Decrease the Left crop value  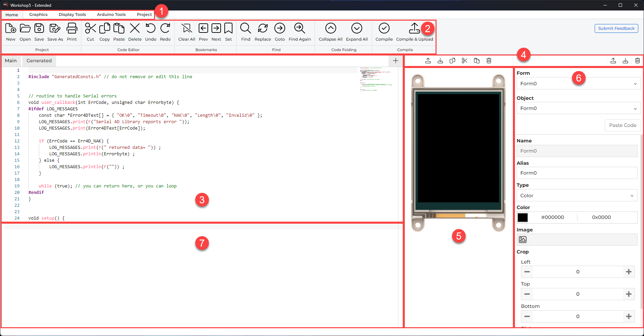(527, 272)
